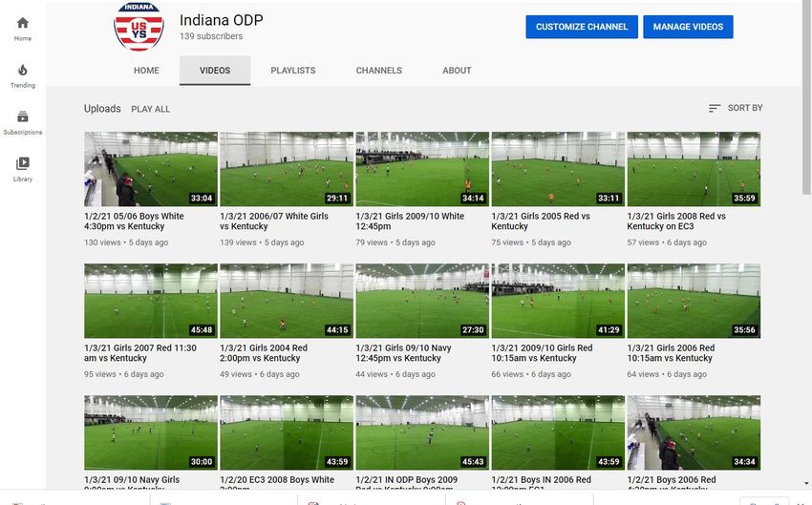This screenshot has height=505, width=812.
Task: Click the Customize Channel button
Action: pos(581,27)
